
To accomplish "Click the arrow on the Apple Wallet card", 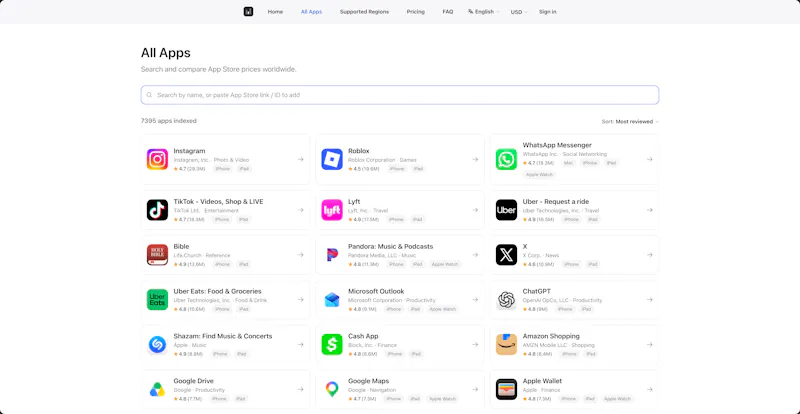I will coord(649,389).
